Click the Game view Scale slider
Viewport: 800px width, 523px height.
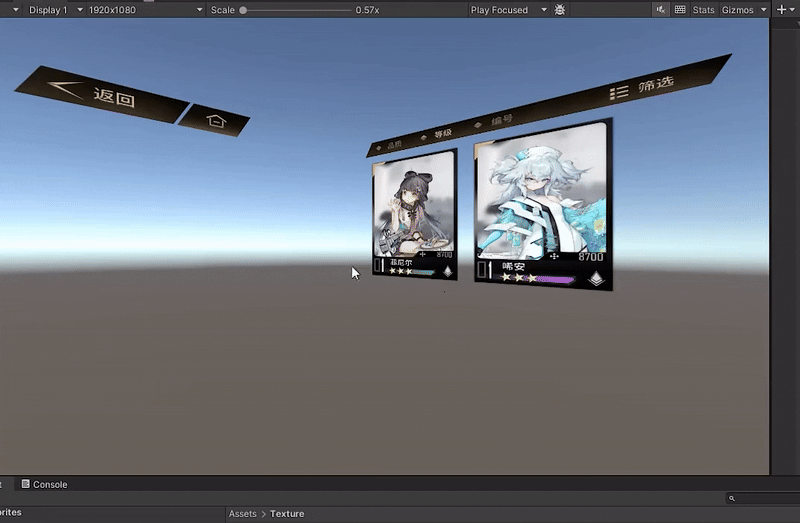point(296,10)
